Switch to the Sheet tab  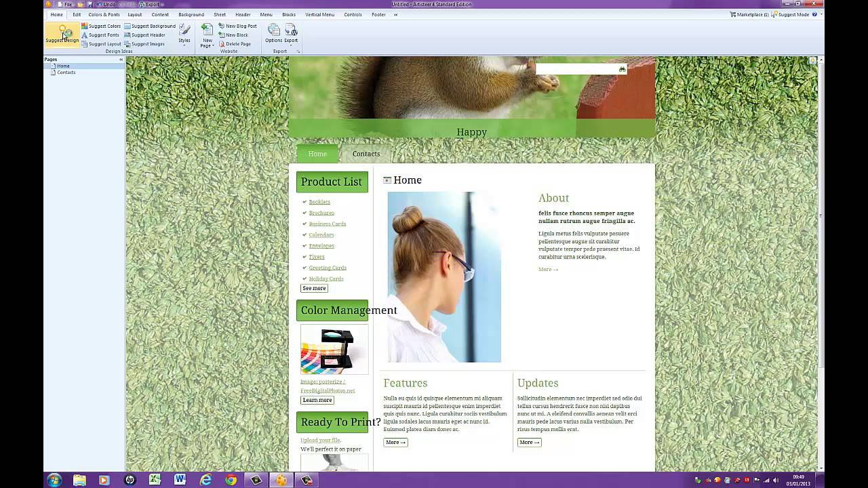[220, 14]
